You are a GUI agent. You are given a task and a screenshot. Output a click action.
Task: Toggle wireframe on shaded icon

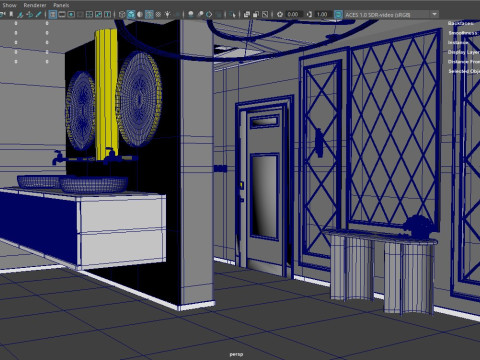click(x=149, y=14)
